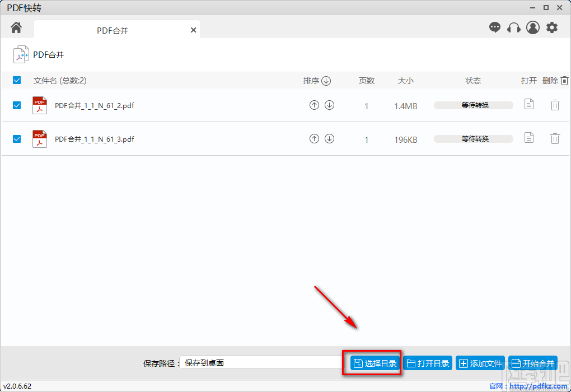Click the PDF icon of 61_2.pdf row
571x392 pixels.
pos(40,105)
